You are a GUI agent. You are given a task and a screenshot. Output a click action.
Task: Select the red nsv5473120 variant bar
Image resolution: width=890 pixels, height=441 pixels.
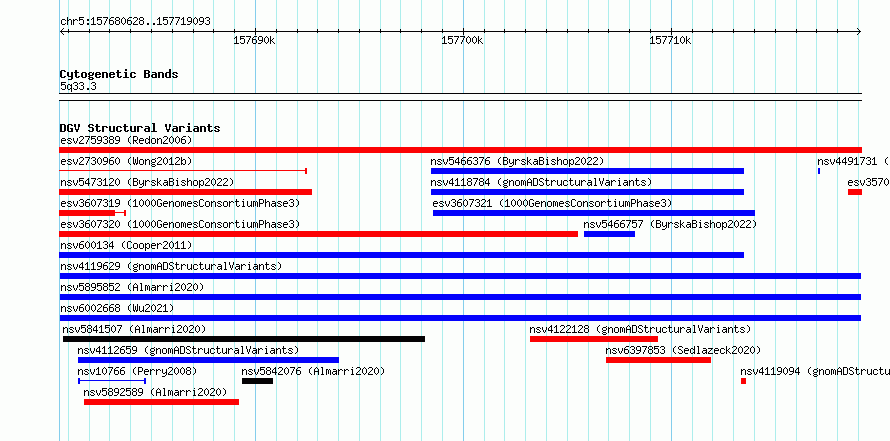coord(186,192)
